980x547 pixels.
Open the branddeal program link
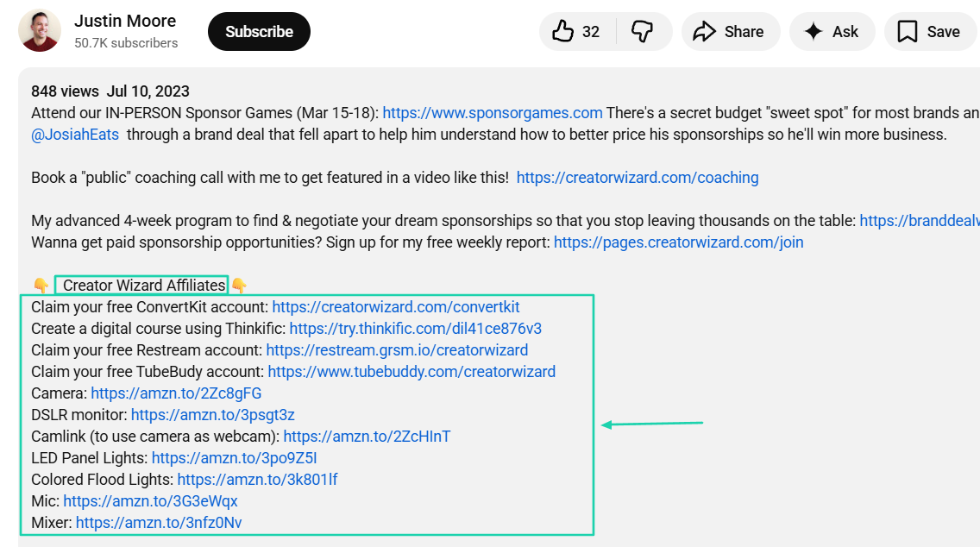[x=920, y=221]
